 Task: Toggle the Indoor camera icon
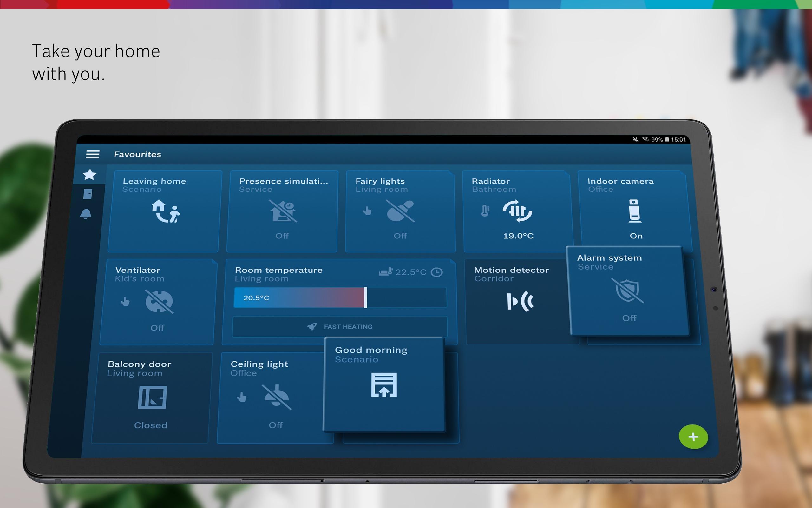tap(634, 211)
